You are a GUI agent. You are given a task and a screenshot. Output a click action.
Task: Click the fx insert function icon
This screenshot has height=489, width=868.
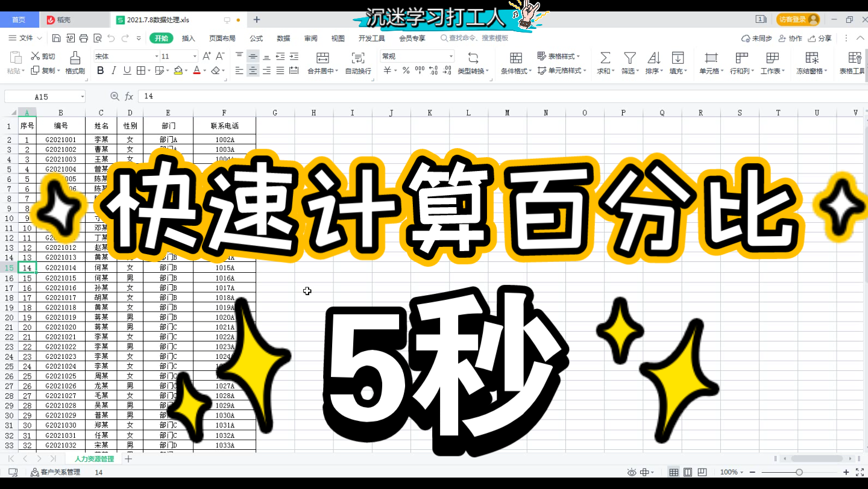129,96
